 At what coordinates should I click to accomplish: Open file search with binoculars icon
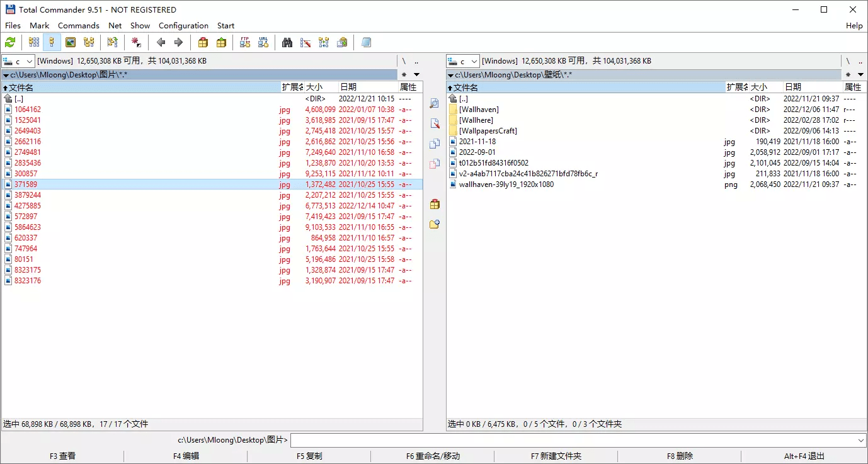pos(287,43)
